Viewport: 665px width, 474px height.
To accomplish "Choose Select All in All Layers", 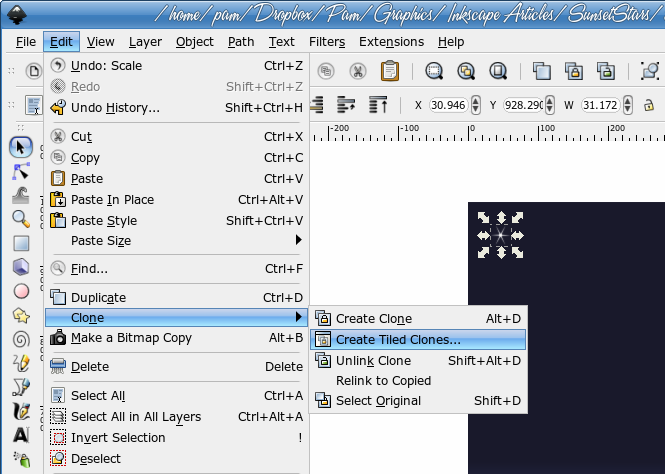I will coord(176,416).
